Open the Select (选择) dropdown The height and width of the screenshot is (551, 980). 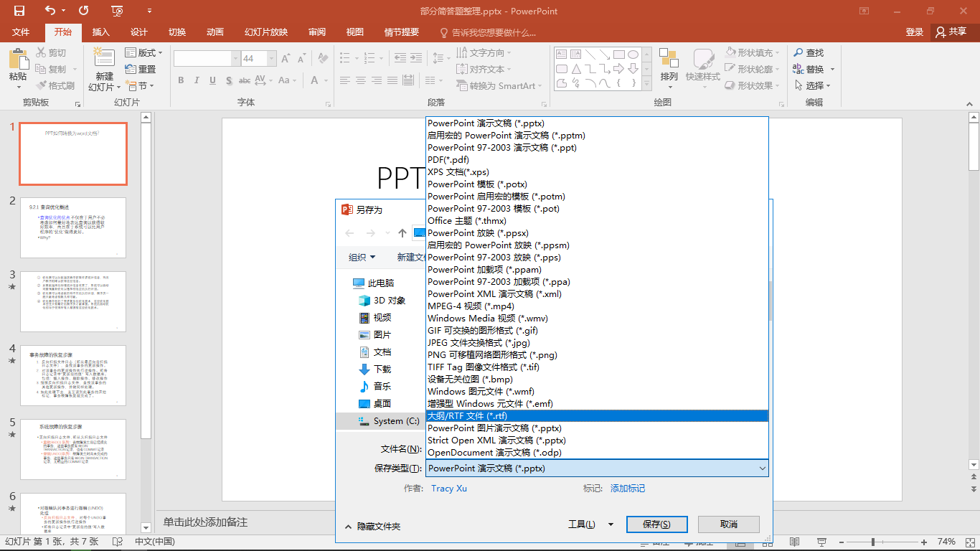point(814,85)
